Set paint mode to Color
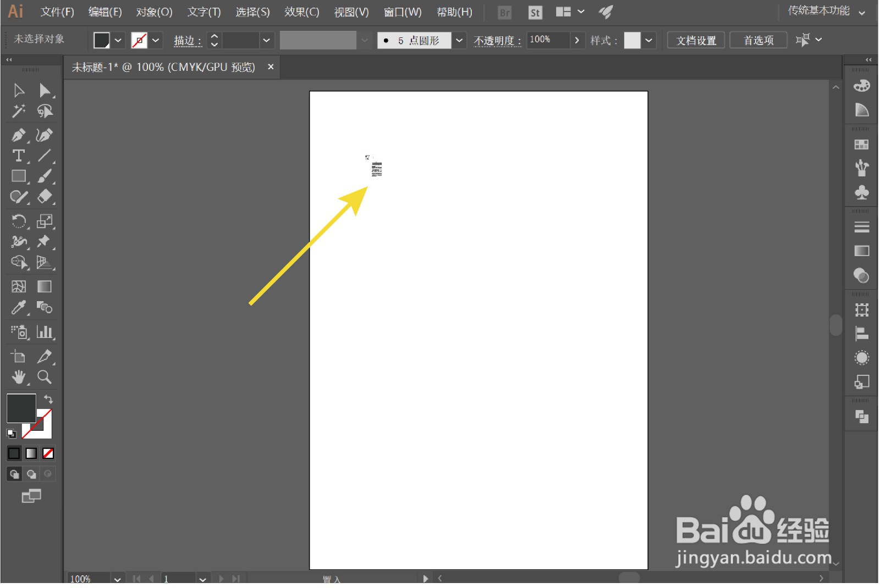The image size is (880, 588). coord(14,453)
